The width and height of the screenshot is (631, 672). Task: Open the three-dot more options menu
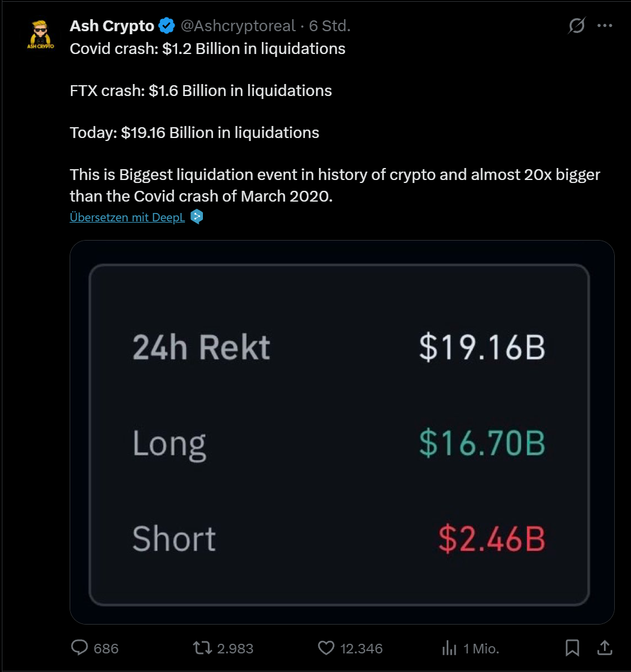(605, 26)
